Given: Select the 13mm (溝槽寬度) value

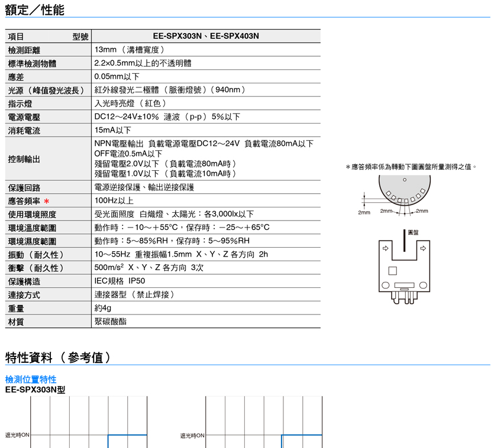Looking at the screenshot, I should (130, 50).
